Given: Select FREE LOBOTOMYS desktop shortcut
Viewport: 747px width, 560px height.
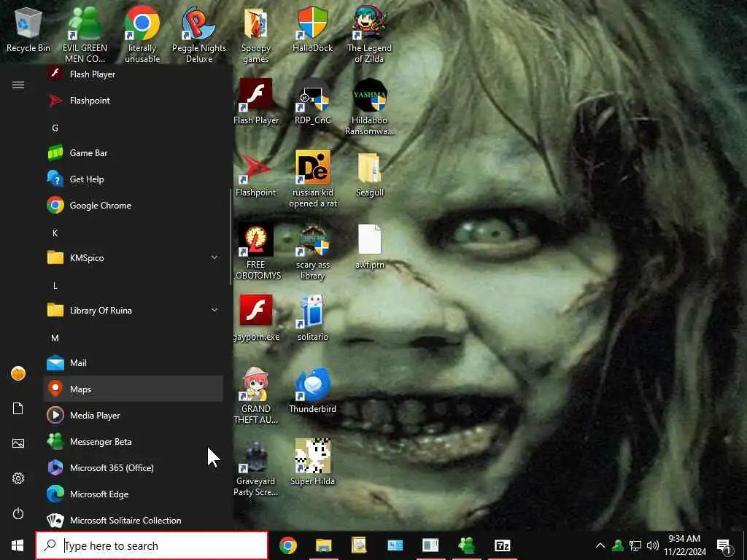Looking at the screenshot, I should coord(256,251).
